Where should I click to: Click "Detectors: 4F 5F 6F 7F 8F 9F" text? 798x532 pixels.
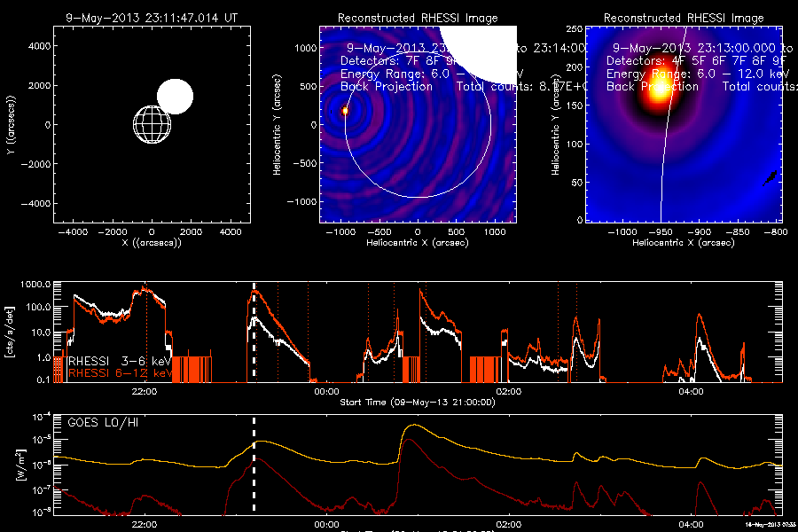click(696, 61)
